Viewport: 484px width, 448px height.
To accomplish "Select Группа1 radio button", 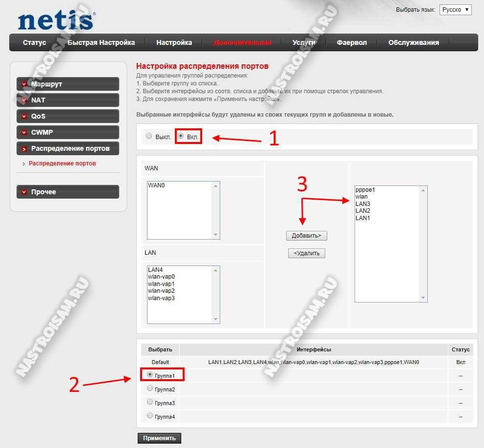I will [x=150, y=375].
